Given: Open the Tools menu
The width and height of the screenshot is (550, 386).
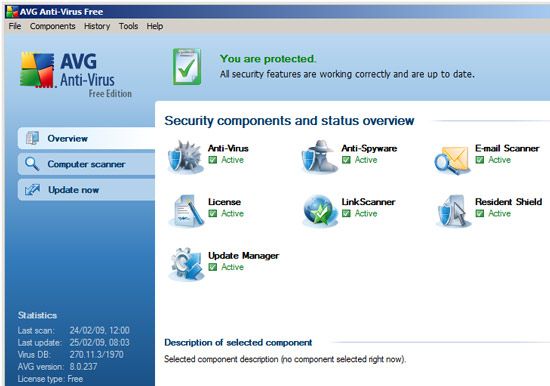Looking at the screenshot, I should coord(128,26).
